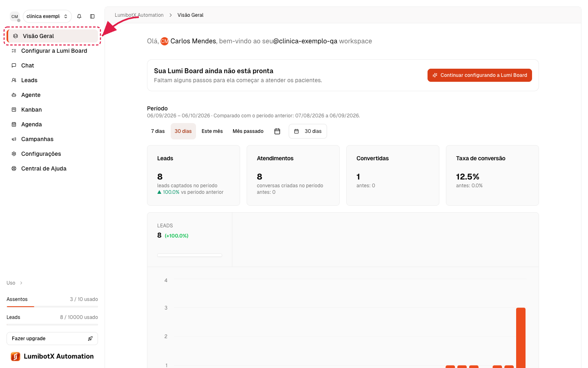Click the 'Carlos Mendes' name in greeting
The height and width of the screenshot is (368, 588).
(193, 41)
